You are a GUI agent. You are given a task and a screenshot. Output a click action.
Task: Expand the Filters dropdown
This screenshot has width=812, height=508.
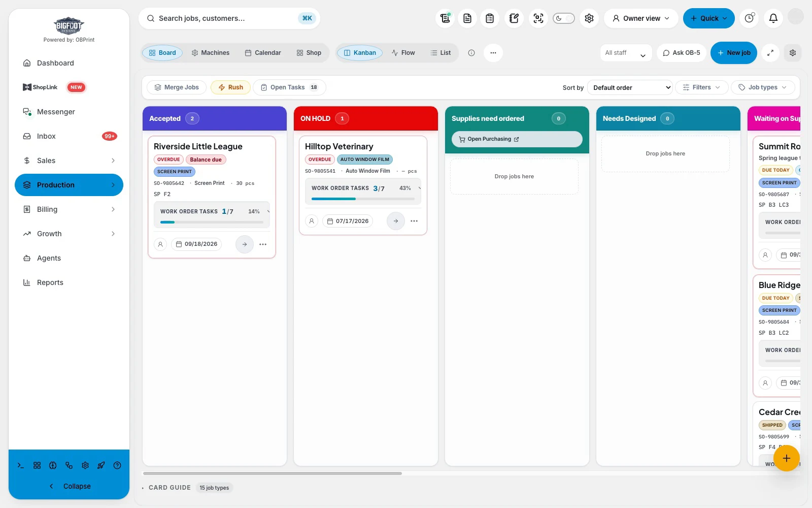tap(702, 87)
